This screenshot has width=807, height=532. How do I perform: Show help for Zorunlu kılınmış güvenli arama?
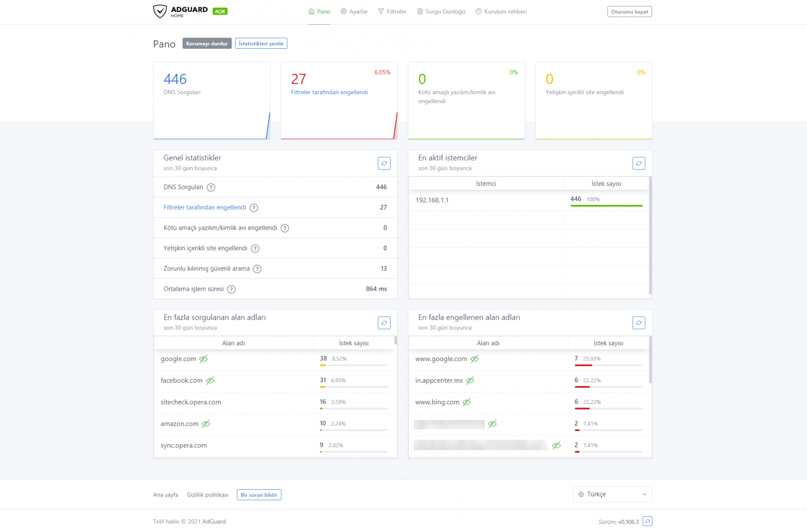257,269
